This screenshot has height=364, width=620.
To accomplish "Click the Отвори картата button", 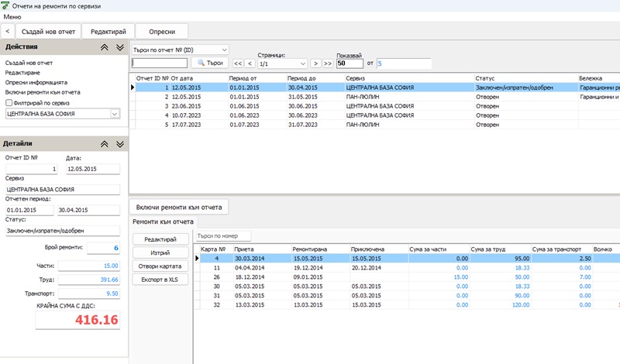I will coord(160,266).
